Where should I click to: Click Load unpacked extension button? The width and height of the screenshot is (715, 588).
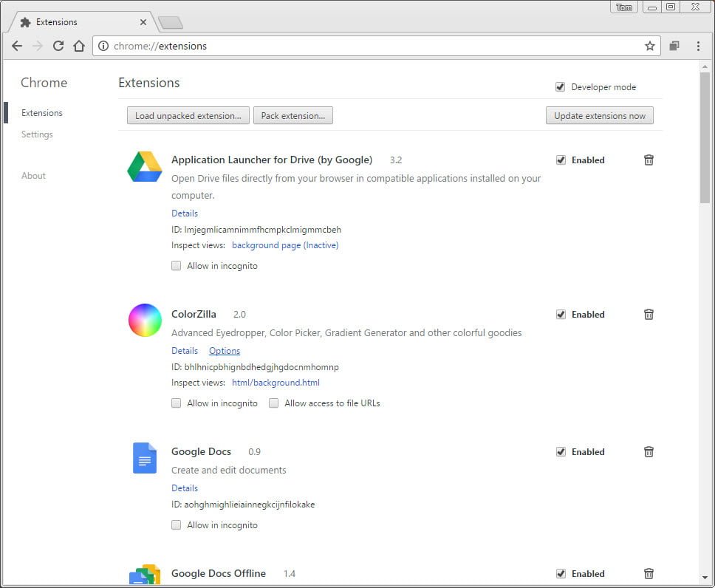tap(188, 115)
